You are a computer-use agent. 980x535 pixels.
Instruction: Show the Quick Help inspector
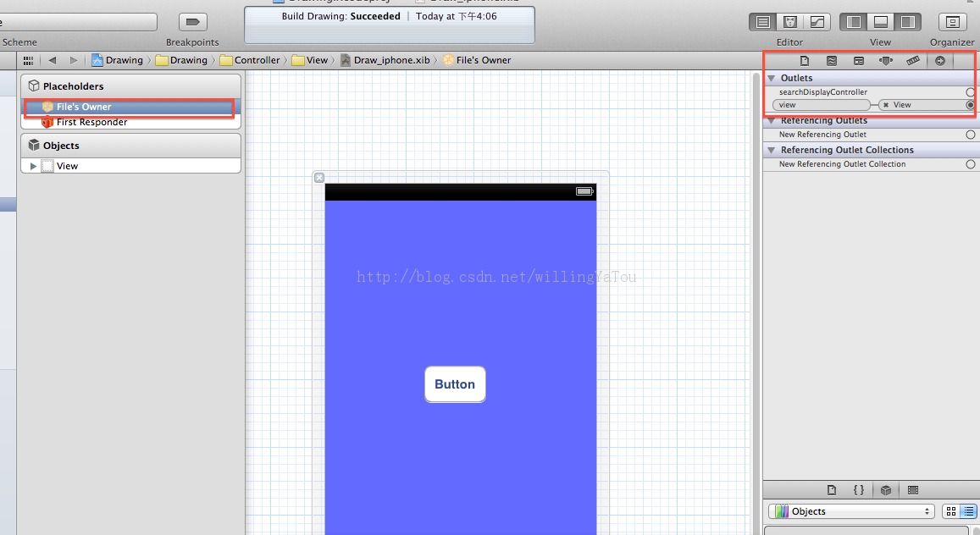pos(831,61)
